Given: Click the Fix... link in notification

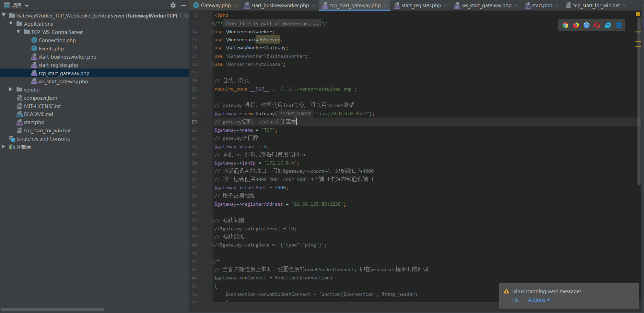Looking at the screenshot, I should tap(517, 300).
